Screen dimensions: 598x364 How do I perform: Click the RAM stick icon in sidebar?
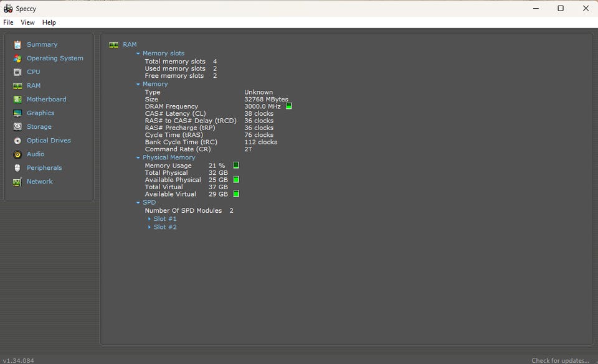click(17, 86)
